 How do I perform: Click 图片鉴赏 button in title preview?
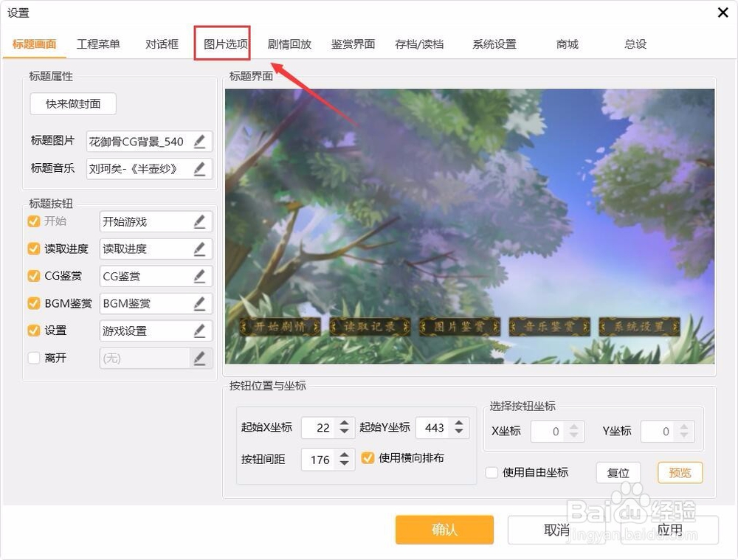pos(459,326)
